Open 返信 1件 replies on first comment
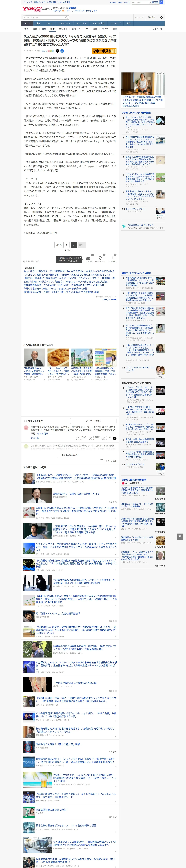 [34, 438]
